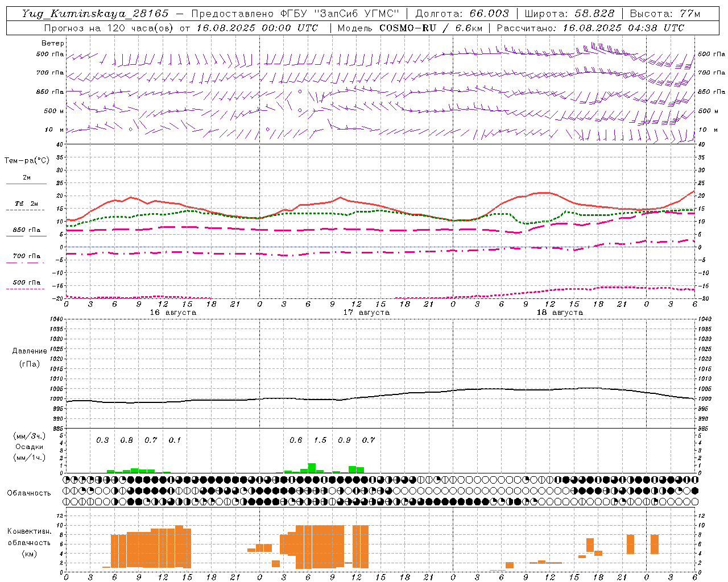
Task: Click the 'Осадки' precipitation label
Action: 29,447
